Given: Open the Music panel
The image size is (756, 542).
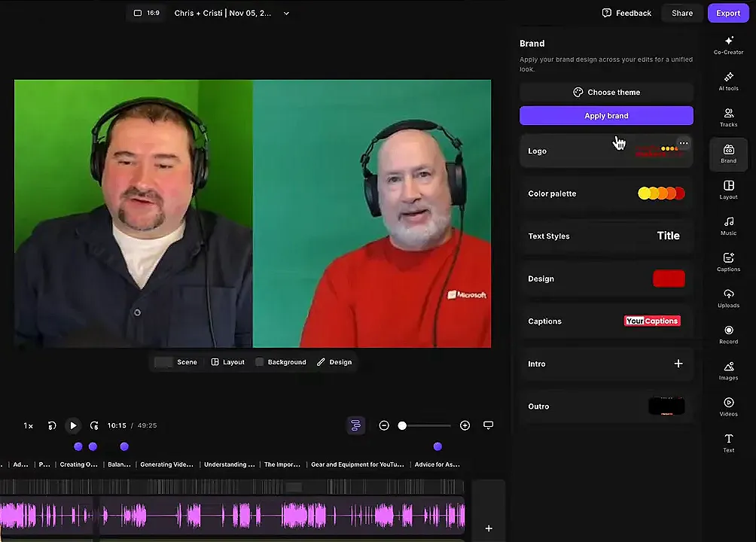Looking at the screenshot, I should tap(728, 227).
